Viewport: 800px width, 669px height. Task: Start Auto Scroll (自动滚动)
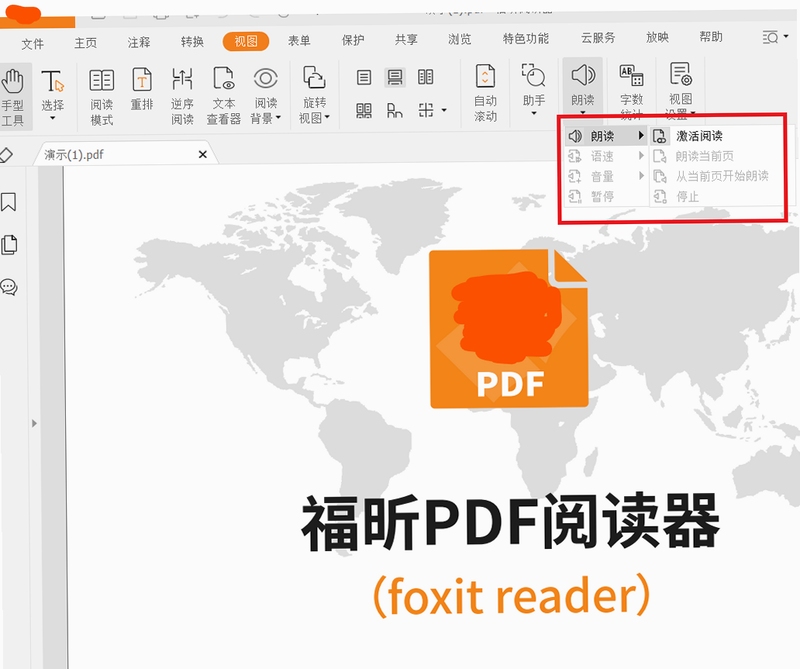point(485,93)
